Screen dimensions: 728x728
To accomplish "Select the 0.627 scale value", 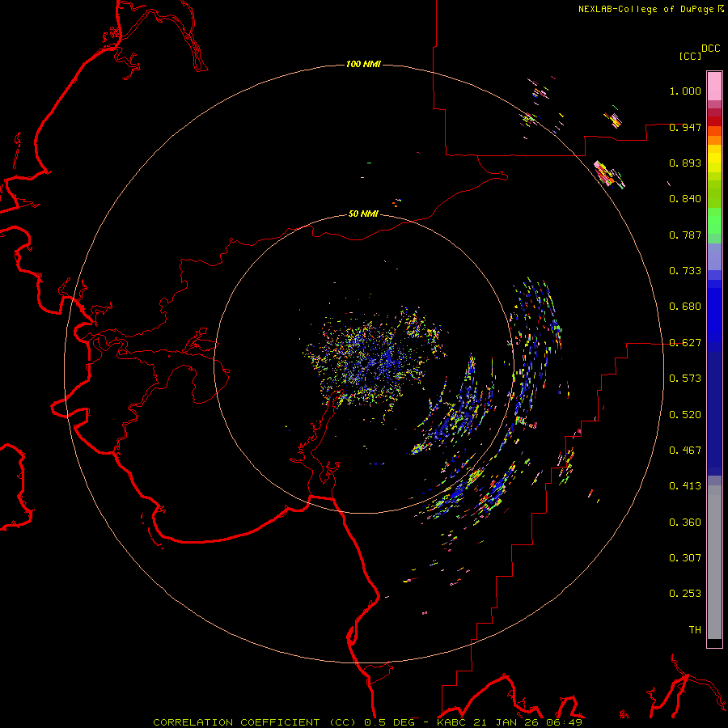I will (x=685, y=343).
